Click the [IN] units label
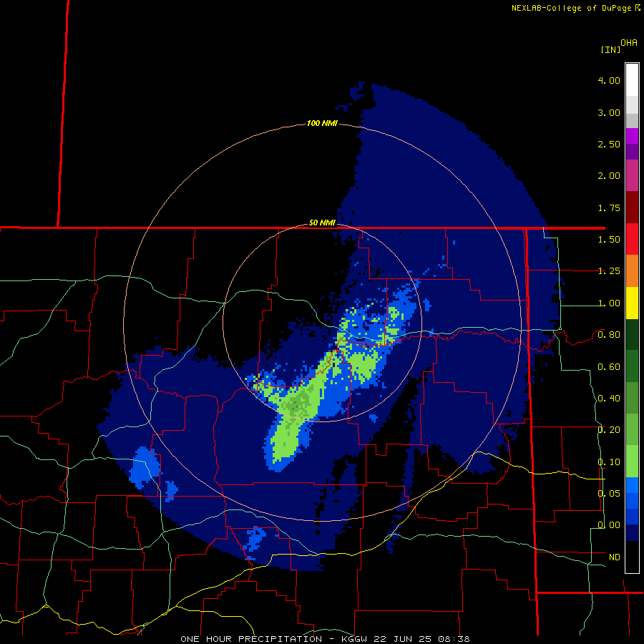 [611, 49]
